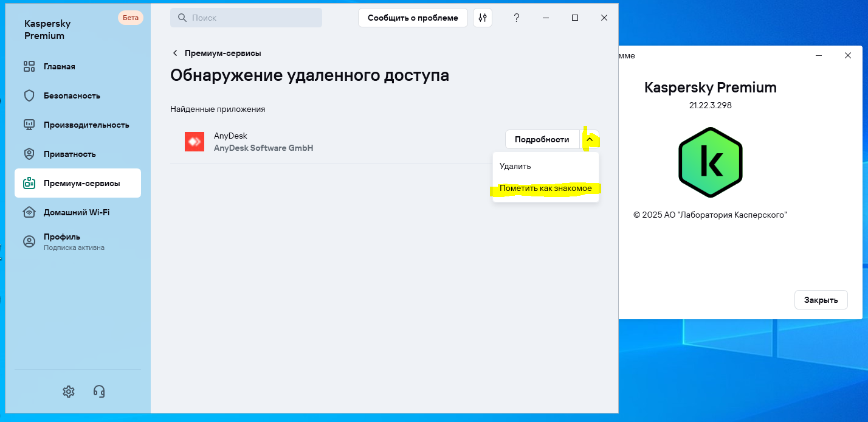
Task: Click the sliders icon next to Сообщить о проблеме
Action: tap(483, 18)
